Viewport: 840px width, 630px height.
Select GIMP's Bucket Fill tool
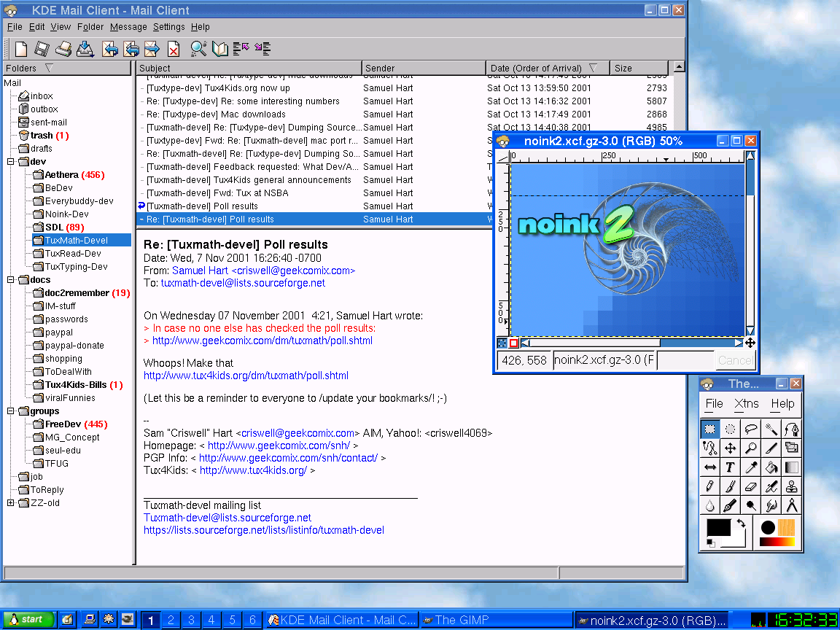771,467
